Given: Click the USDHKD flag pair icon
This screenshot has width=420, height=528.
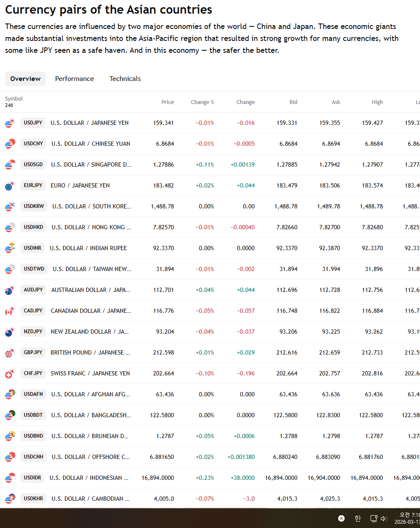Looking at the screenshot, I should (x=10, y=227).
